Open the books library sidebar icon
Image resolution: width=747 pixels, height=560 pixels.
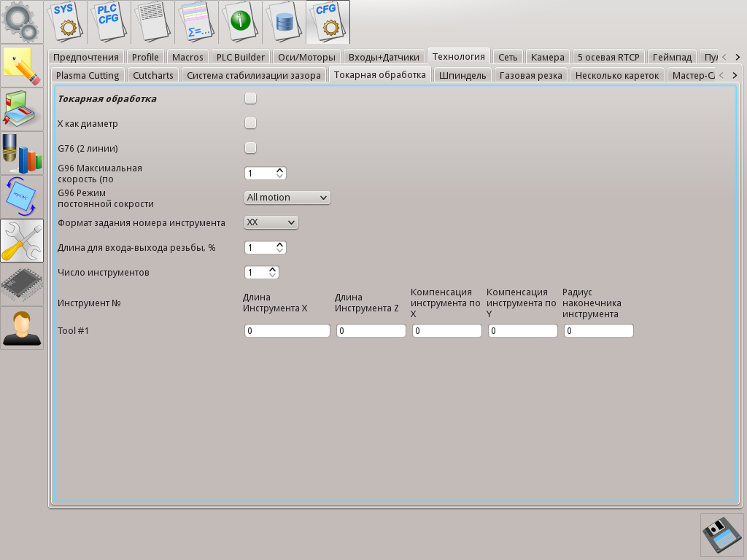pyautogui.click(x=22, y=109)
